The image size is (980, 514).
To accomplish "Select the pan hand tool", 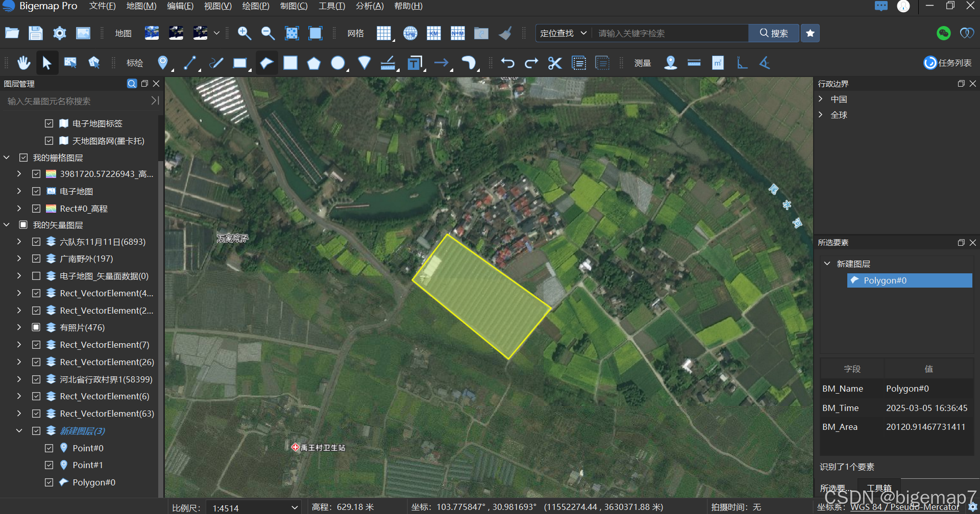I will click(x=23, y=63).
